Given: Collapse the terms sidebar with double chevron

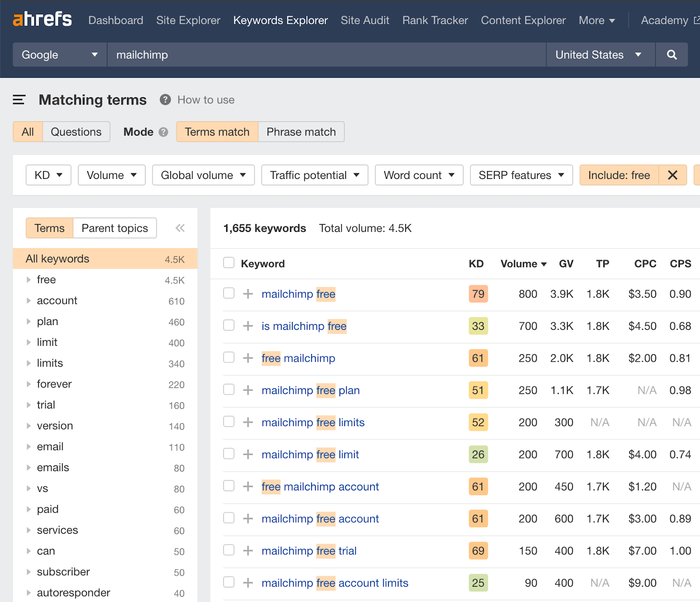Looking at the screenshot, I should point(180,228).
